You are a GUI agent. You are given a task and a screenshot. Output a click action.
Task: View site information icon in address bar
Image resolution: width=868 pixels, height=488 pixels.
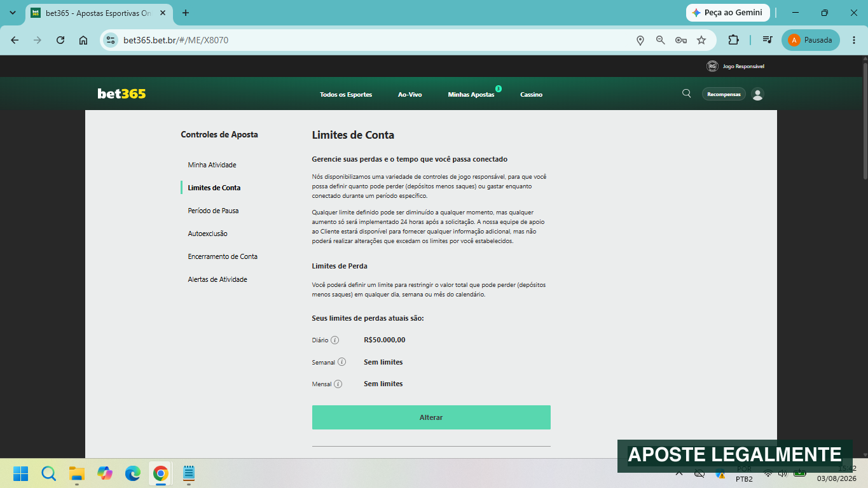point(111,40)
